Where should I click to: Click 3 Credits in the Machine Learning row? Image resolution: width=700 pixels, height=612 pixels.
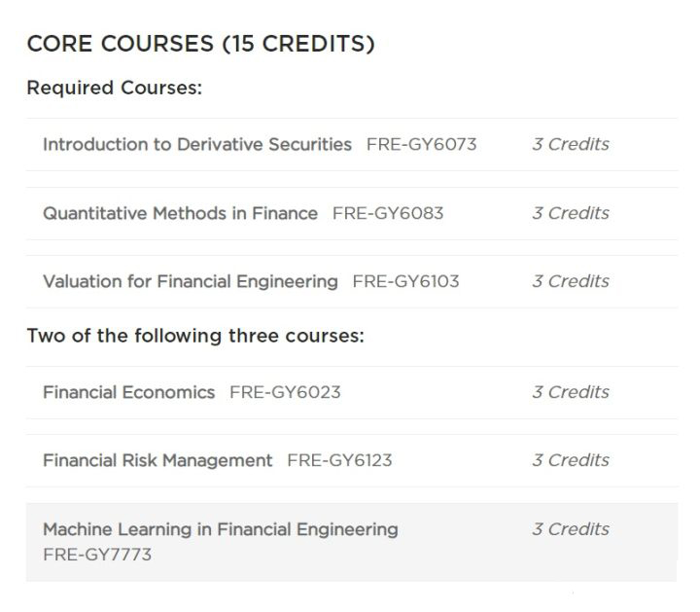coord(570,529)
